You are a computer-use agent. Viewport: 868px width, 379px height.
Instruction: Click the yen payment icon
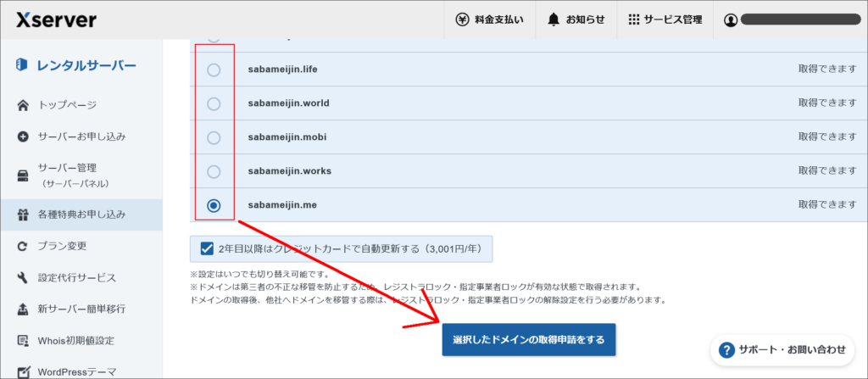[x=462, y=20]
